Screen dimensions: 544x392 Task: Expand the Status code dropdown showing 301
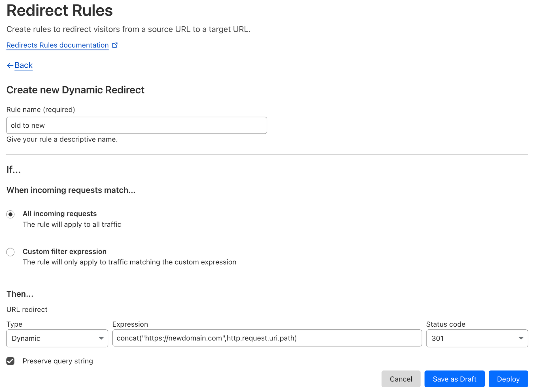pyautogui.click(x=477, y=339)
